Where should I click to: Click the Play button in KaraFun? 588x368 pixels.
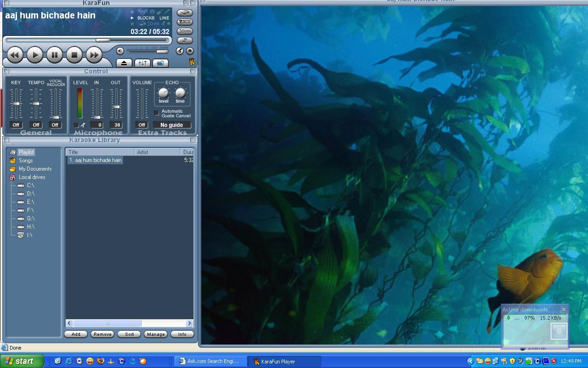34,55
